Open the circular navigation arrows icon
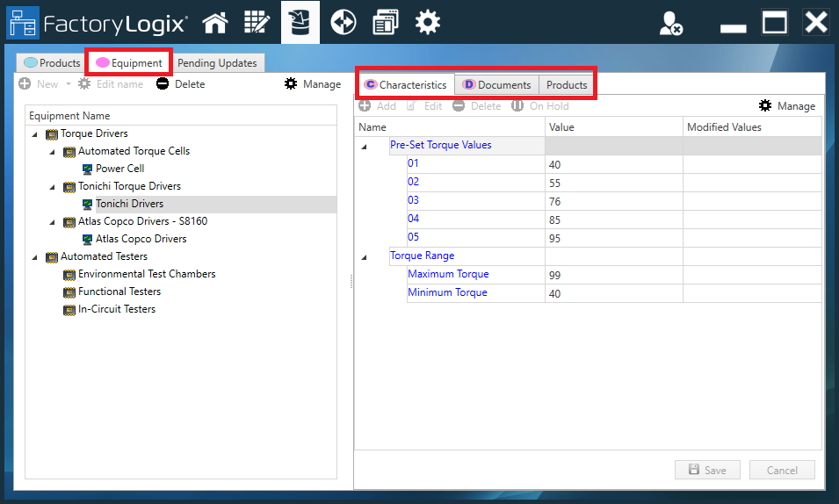The image size is (839, 504). pos(343,23)
